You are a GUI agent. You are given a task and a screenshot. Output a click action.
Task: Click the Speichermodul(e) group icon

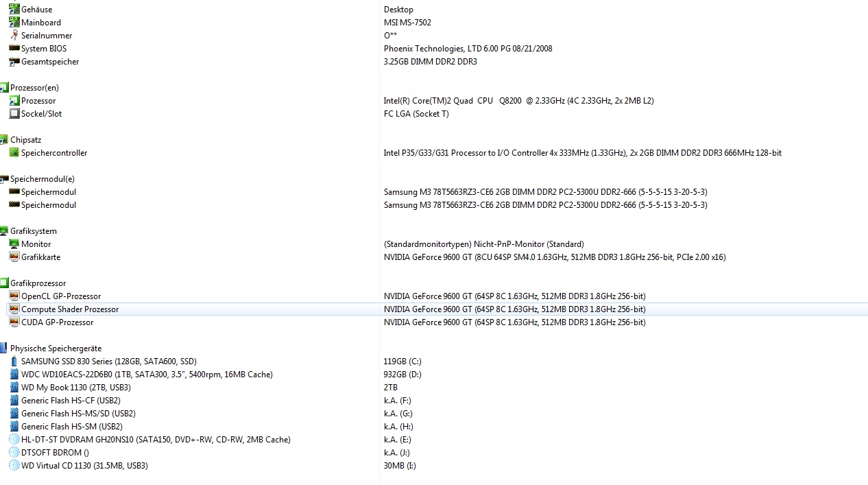pos(4,179)
